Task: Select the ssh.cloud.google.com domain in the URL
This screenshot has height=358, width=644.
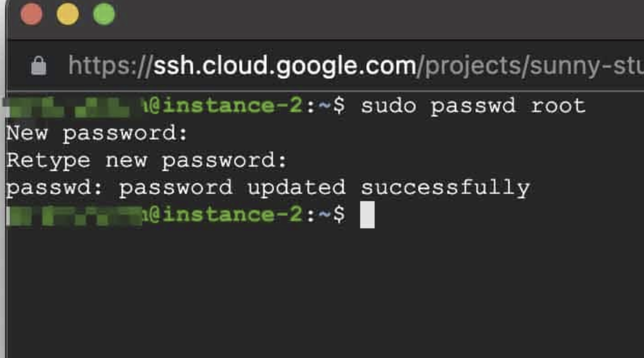Action: pyautogui.click(x=284, y=66)
